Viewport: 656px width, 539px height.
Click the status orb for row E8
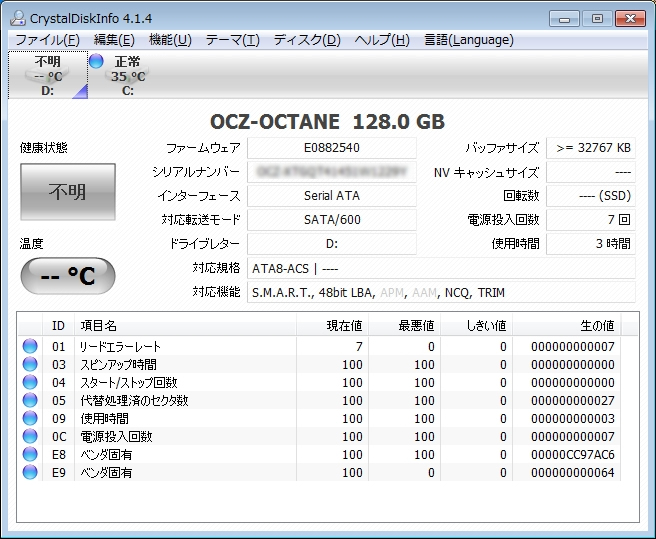30,454
